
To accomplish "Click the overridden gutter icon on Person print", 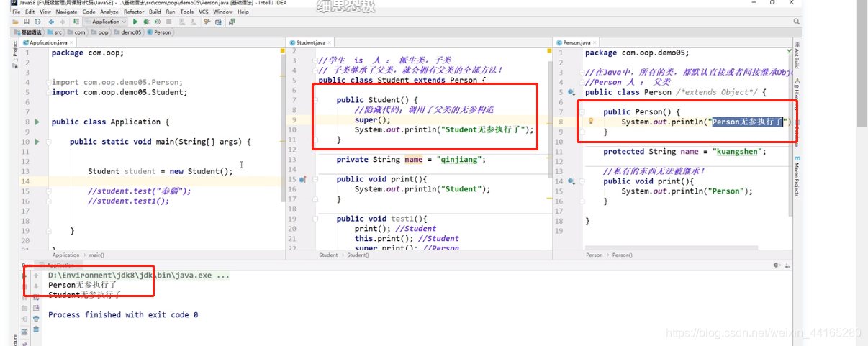I will (x=571, y=181).
